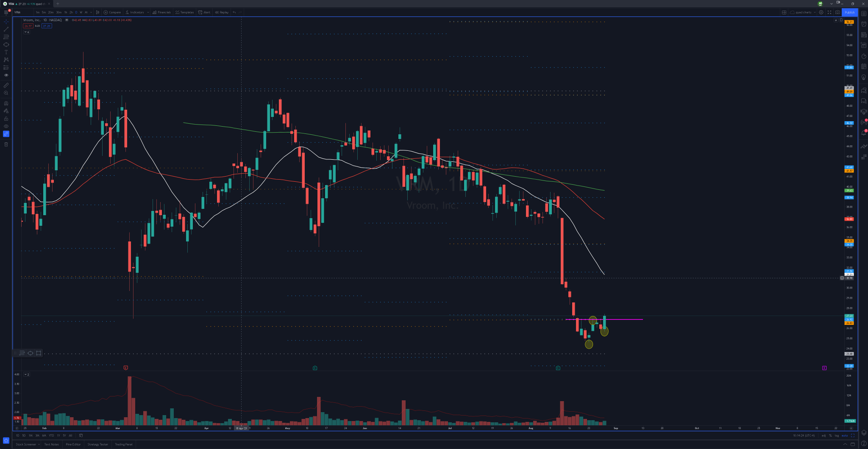Screen dimensions: 868x449
Task: Open the news panel
Action: click(x=864, y=35)
